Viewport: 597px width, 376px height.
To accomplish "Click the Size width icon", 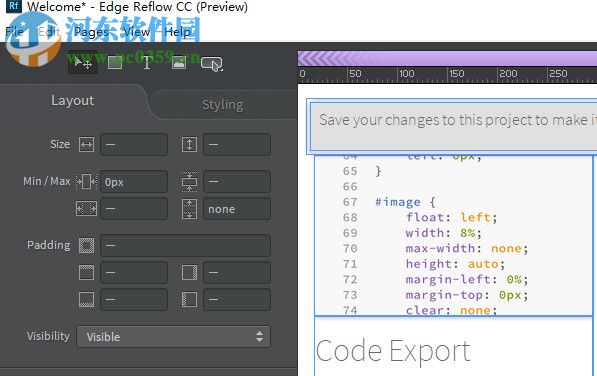I will (x=86, y=145).
